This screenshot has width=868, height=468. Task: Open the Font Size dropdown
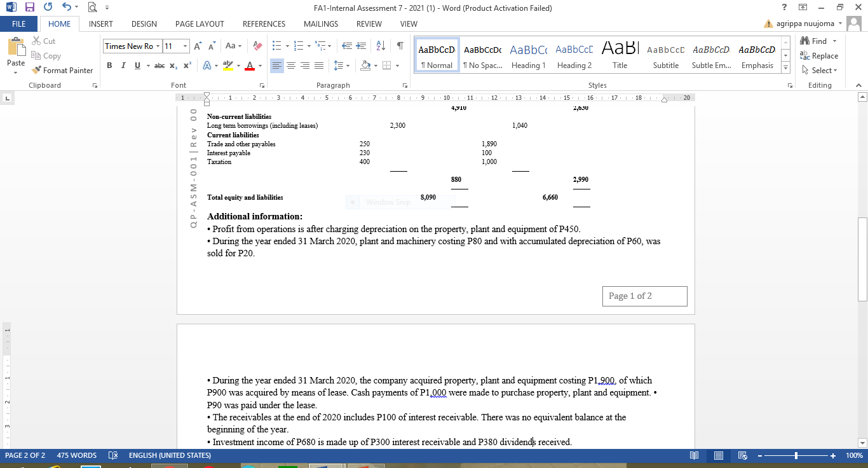[x=185, y=46]
